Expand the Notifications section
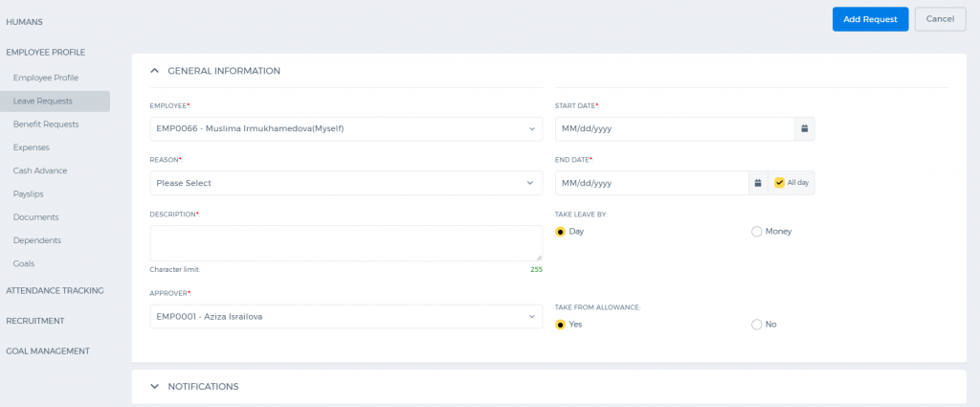Screen dimensions: 980x407 tap(155, 386)
